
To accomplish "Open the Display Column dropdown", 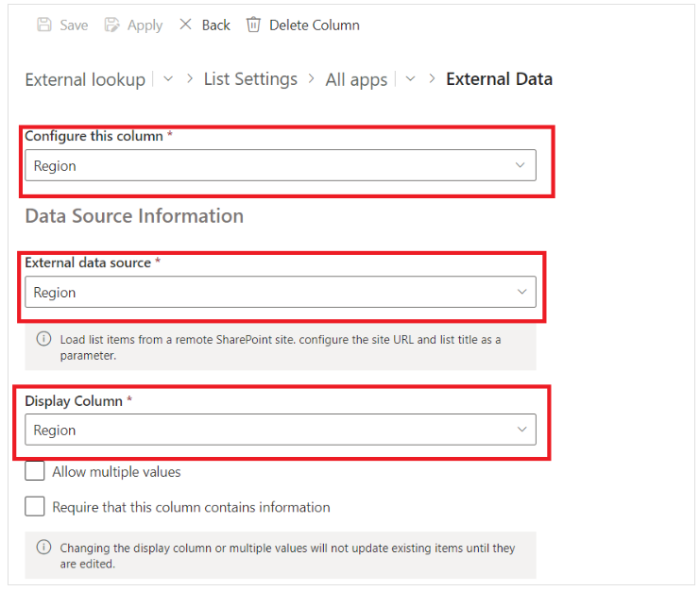I will 281,430.
